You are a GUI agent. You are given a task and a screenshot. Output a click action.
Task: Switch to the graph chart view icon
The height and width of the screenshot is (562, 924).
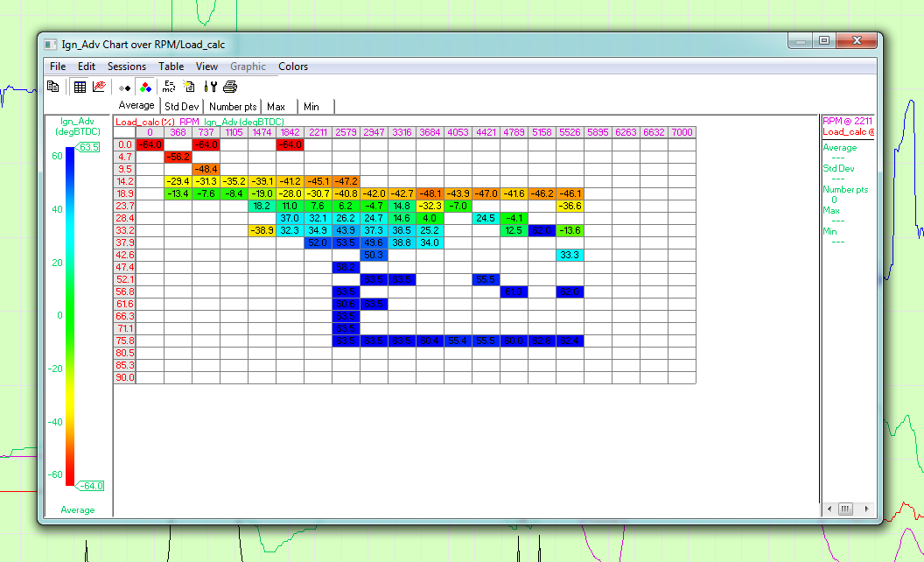click(x=99, y=87)
